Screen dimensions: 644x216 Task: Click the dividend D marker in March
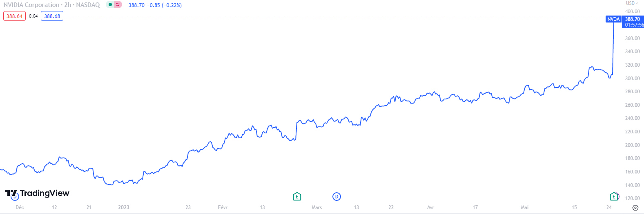tap(336, 197)
